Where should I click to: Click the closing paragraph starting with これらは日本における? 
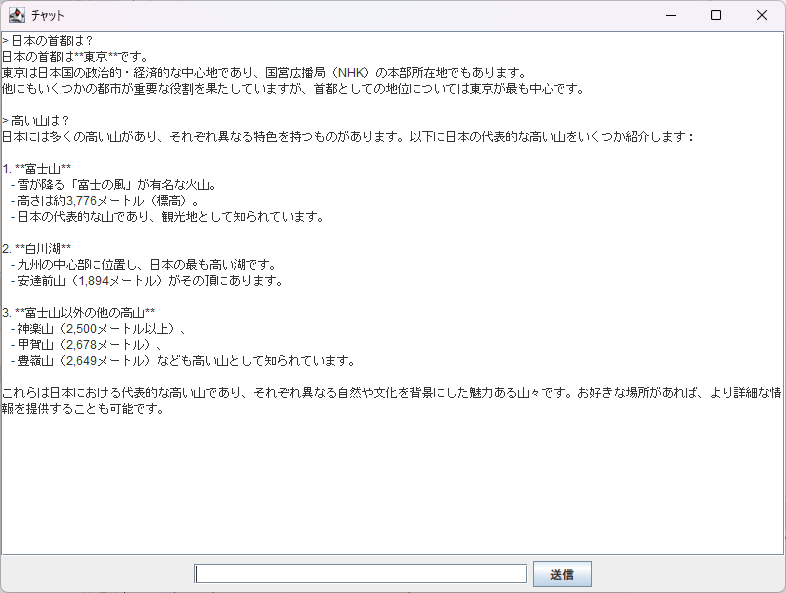coord(390,392)
